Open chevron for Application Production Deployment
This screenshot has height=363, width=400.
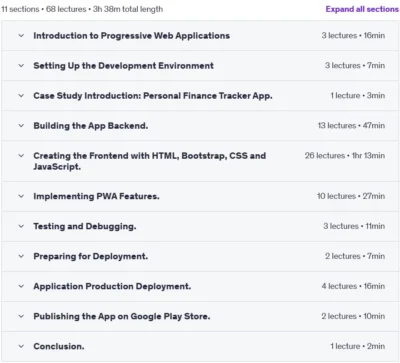(x=21, y=286)
